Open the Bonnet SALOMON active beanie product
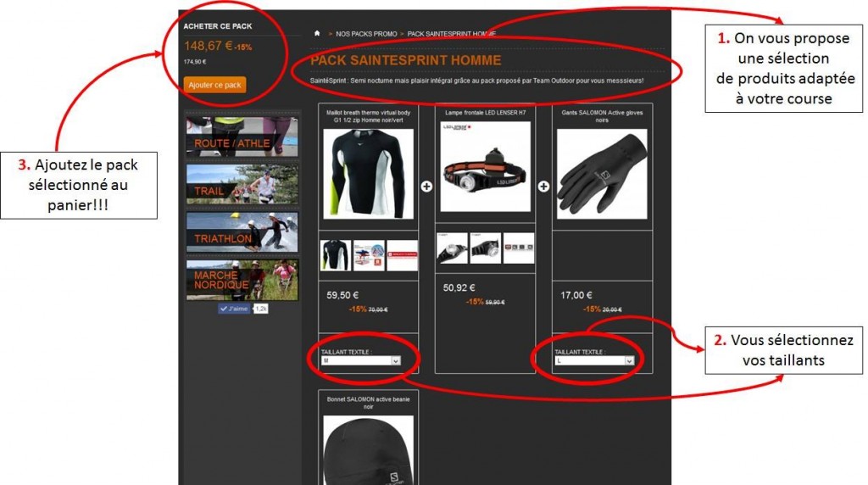 [x=368, y=403]
